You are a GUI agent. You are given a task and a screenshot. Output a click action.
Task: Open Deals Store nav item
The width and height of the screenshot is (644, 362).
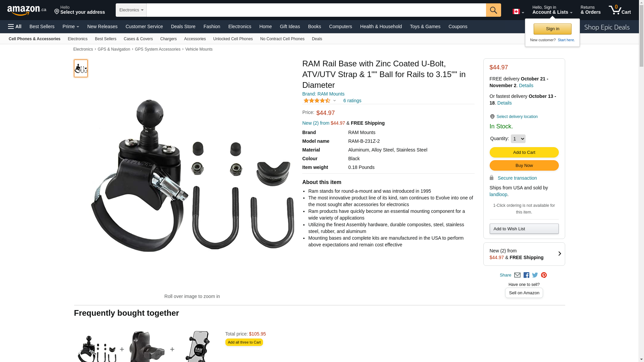[x=183, y=26]
